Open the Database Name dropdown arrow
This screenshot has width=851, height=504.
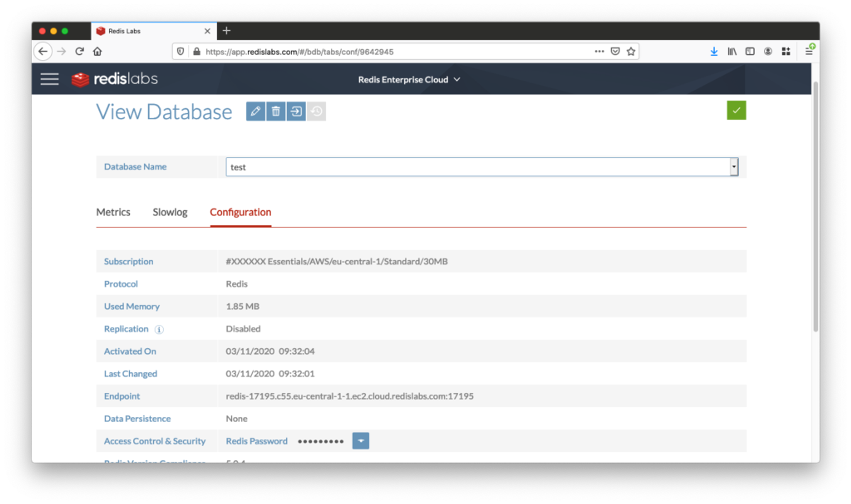734,167
